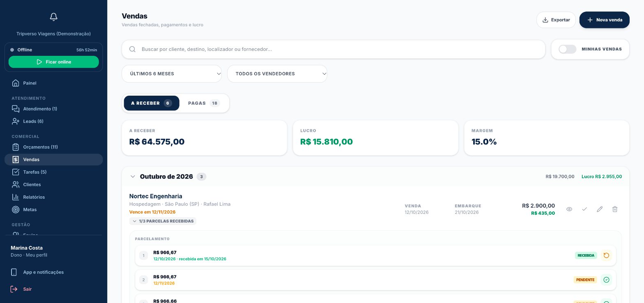Screen dimensions: 644x303
Task: Click the PENDENTE badge on installment 2
Action: [585, 280]
